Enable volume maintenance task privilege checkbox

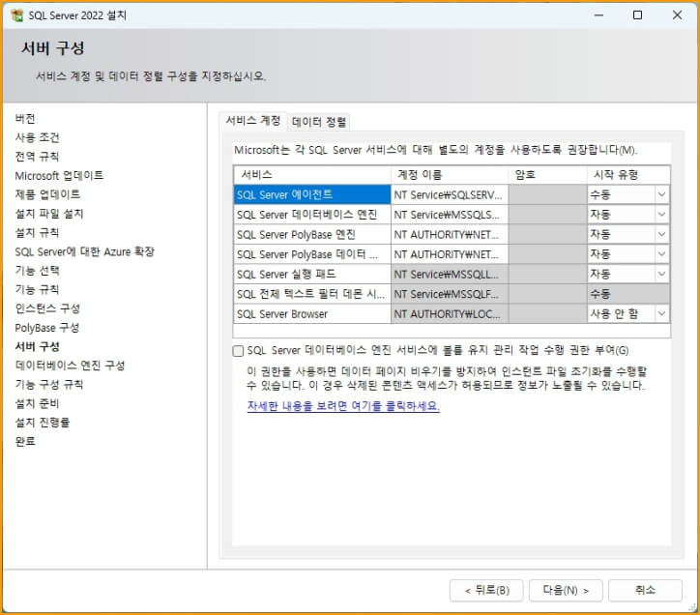239,351
